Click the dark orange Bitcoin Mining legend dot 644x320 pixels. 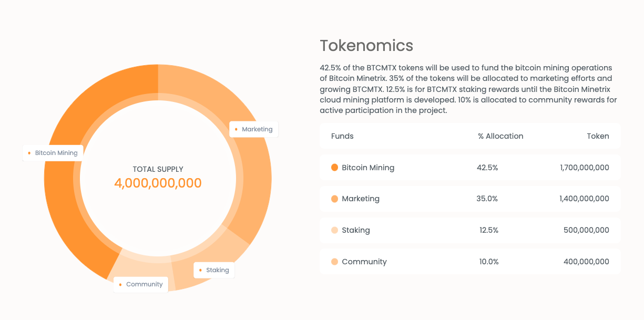coord(334,168)
